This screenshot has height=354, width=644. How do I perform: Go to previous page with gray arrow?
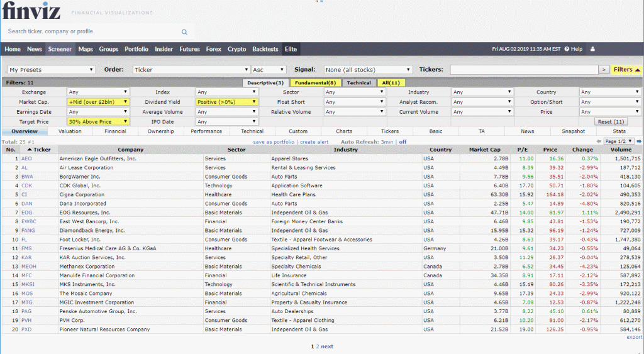pos(599,141)
